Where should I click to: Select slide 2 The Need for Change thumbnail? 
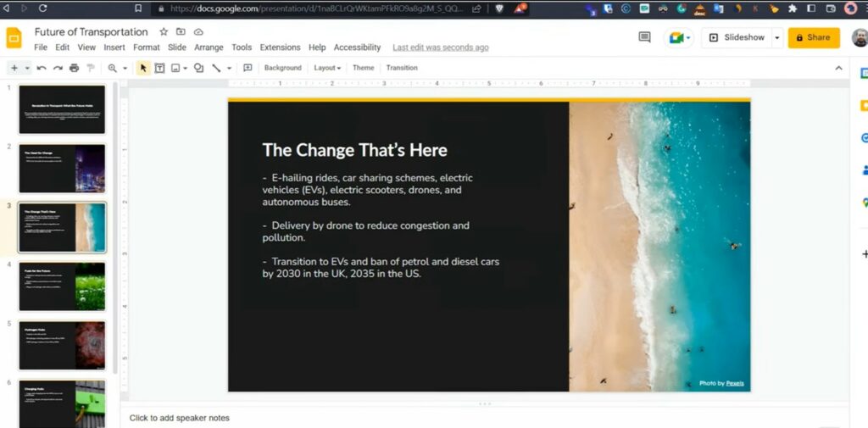[x=62, y=169]
